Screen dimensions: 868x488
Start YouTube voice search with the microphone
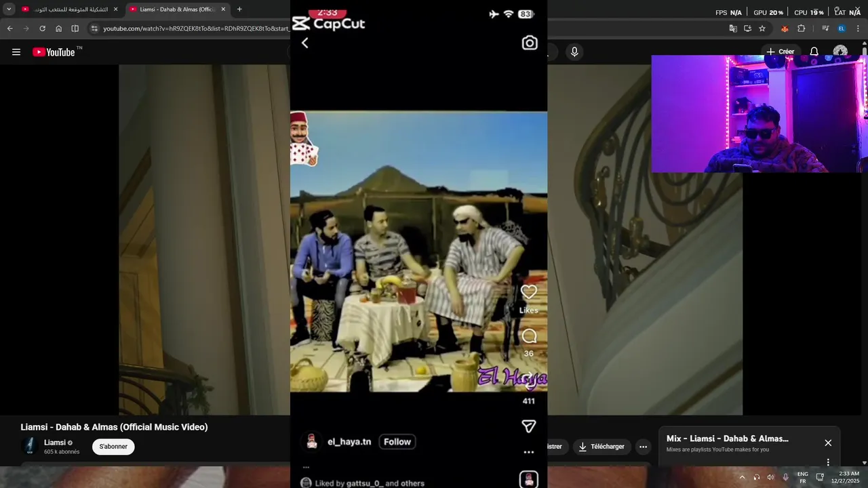(574, 52)
